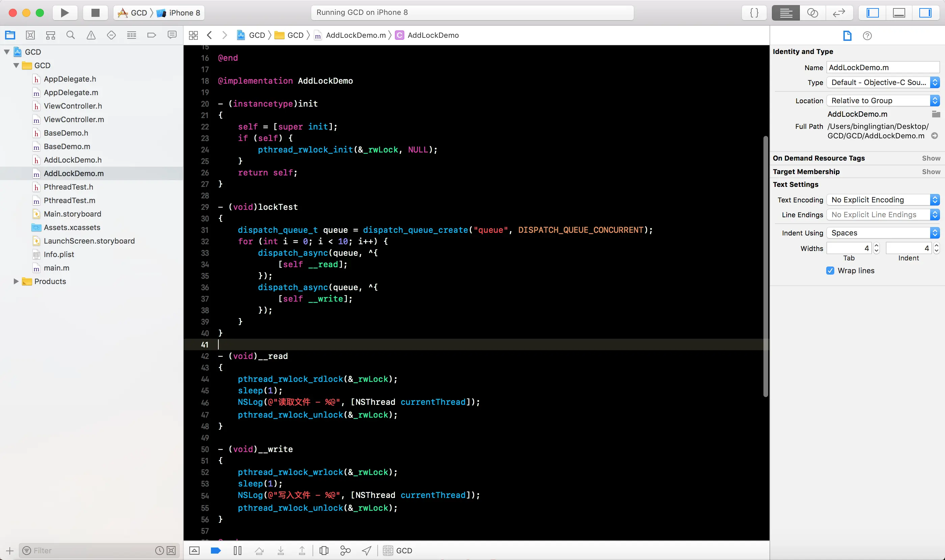
Task: Toggle the Wrap lines checkbox
Action: click(x=830, y=271)
